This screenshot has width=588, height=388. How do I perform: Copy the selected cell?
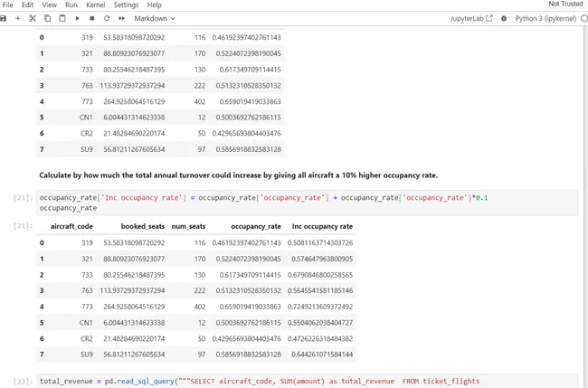tap(48, 18)
